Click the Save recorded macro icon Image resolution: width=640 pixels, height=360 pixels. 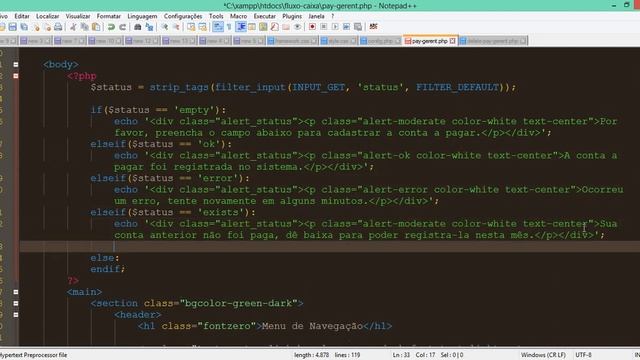click(x=358, y=27)
